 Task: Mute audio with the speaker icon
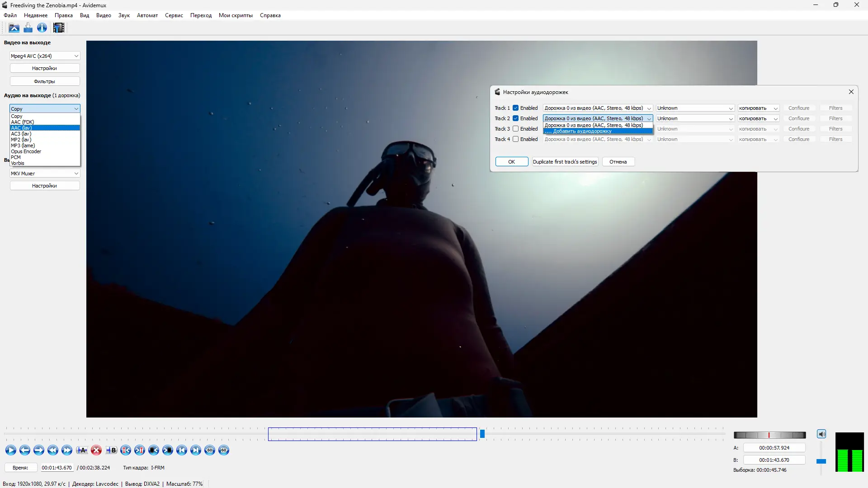coord(821,434)
